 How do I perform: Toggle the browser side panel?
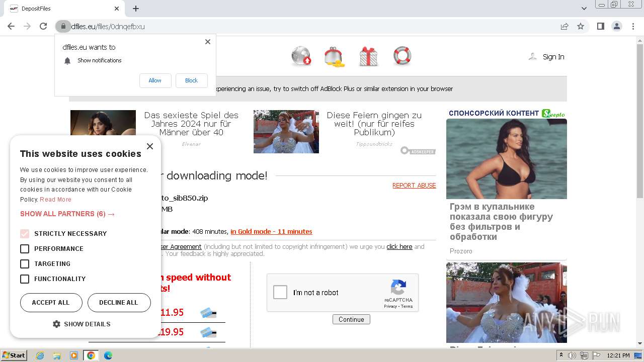[601, 27]
